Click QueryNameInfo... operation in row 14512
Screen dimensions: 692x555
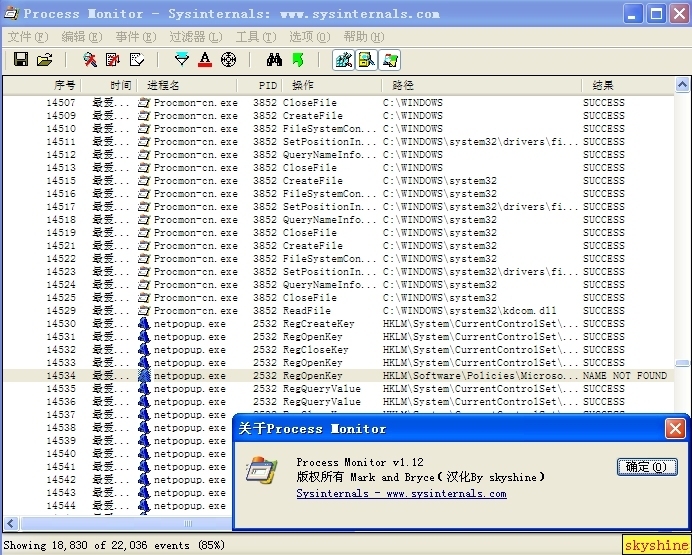click(329, 155)
